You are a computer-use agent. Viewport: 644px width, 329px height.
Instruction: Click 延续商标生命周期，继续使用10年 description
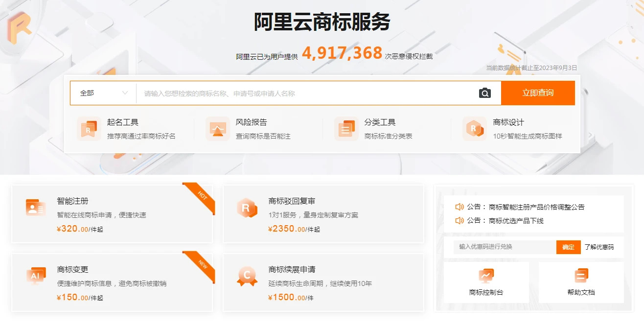tap(320, 283)
